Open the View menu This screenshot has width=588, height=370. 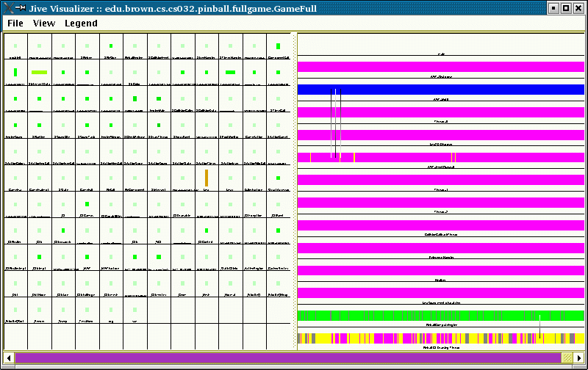click(x=44, y=23)
